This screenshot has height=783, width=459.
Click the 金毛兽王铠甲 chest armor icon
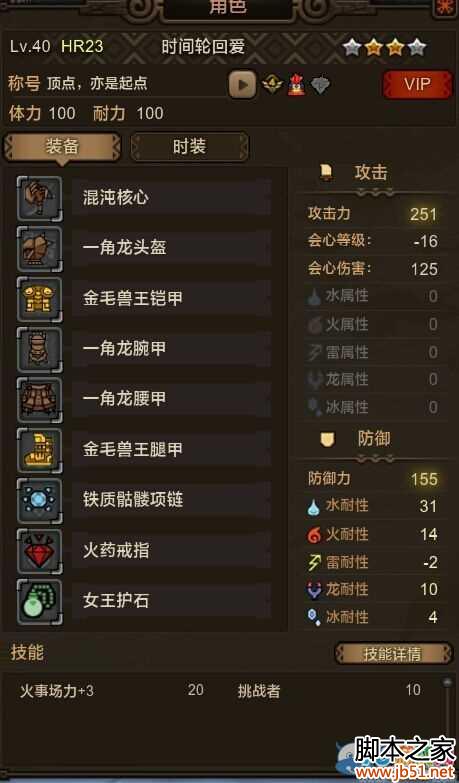[x=39, y=299]
